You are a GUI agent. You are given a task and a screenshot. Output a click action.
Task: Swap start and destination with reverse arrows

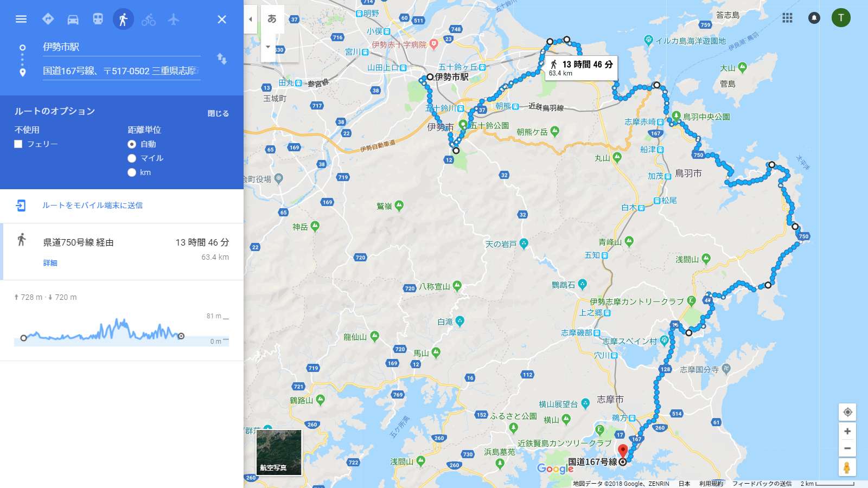(x=222, y=59)
